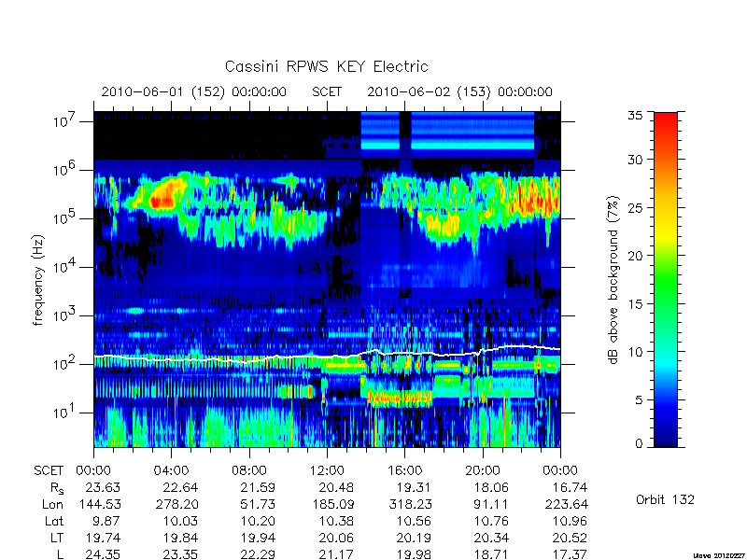Click the Lon value '185.09'

click(x=333, y=504)
